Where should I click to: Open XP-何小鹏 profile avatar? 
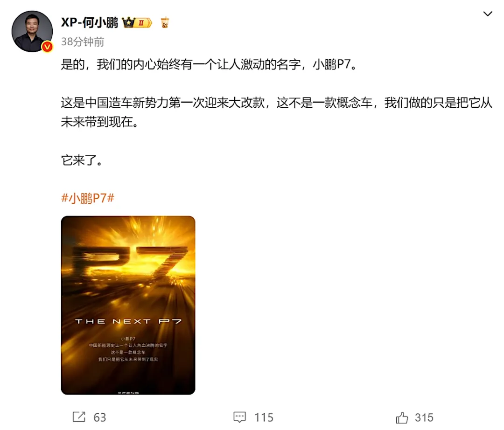tap(32, 31)
